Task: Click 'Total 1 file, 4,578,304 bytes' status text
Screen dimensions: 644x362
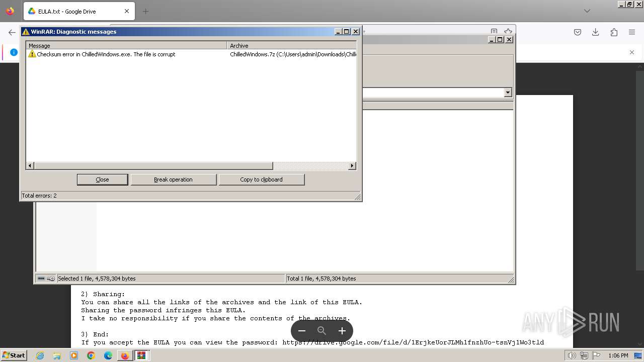Action: [321, 279]
